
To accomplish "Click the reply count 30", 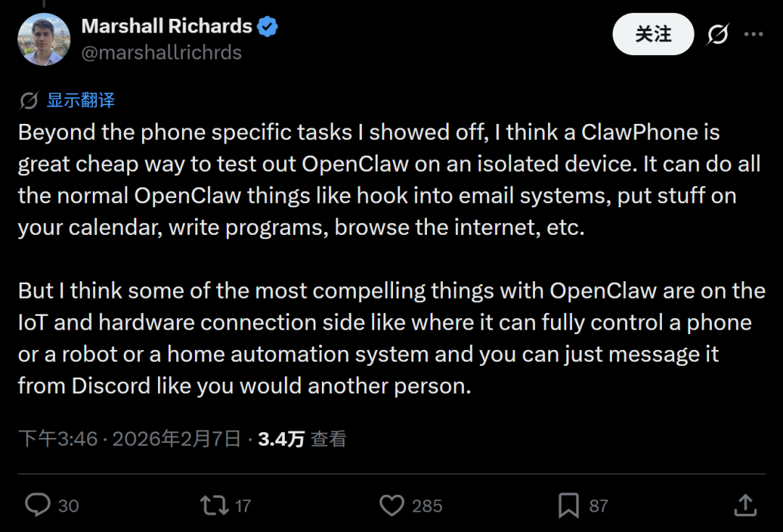I will 68,506.
